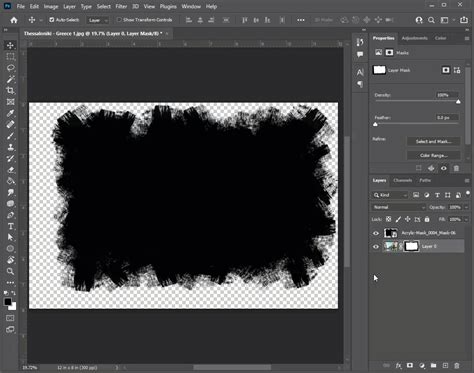Toggle mask visibility eye in Properties panel
Viewport: 474px width, 373px height.
point(444,168)
